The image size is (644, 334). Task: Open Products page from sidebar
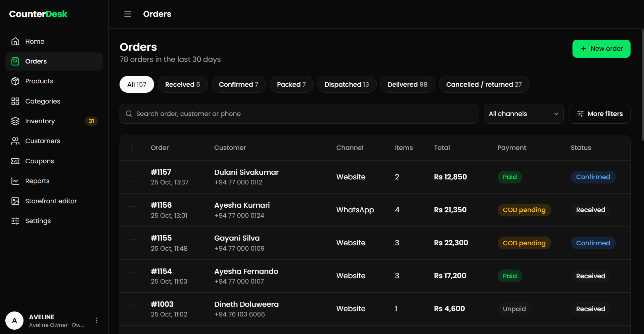click(x=54, y=81)
